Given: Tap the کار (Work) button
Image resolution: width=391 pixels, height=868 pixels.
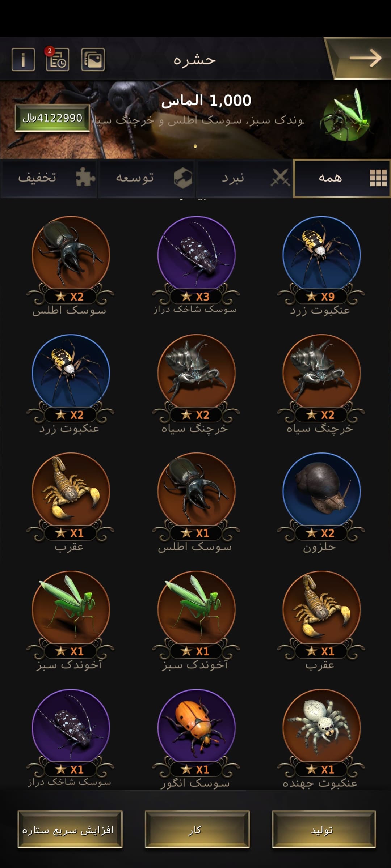Looking at the screenshot, I should [197, 829].
